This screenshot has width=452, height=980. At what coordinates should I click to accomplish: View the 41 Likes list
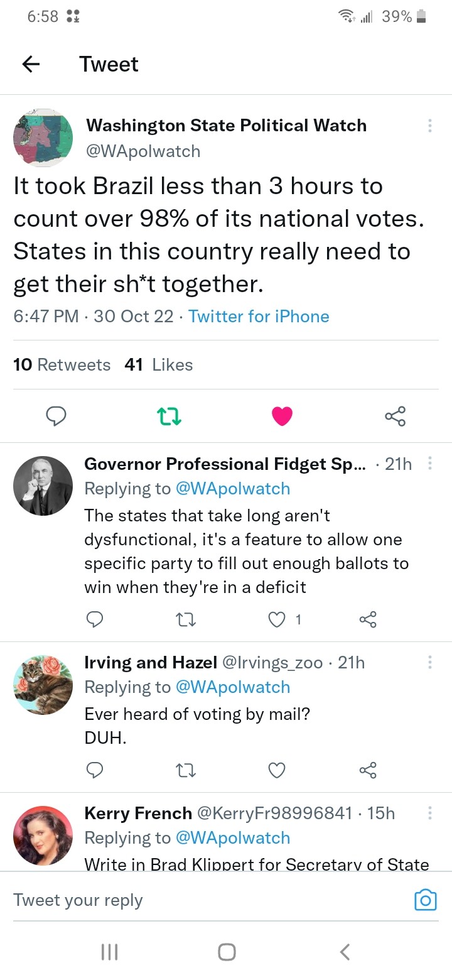[x=159, y=364]
